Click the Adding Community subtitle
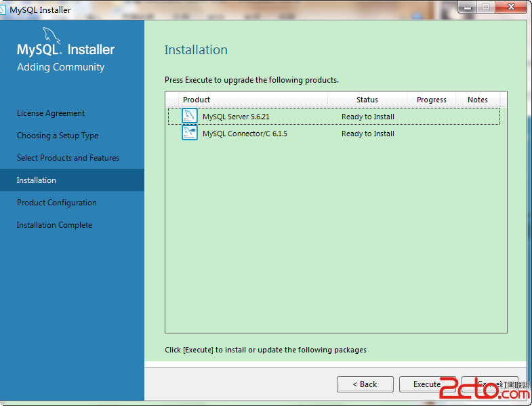Screen dimensions: 532x406 tap(61, 67)
